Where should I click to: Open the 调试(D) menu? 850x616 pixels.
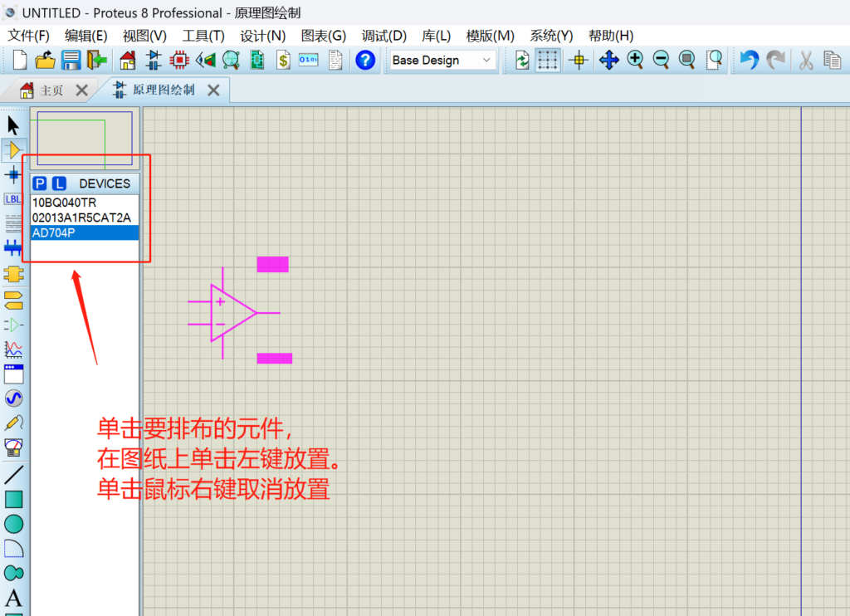point(383,36)
